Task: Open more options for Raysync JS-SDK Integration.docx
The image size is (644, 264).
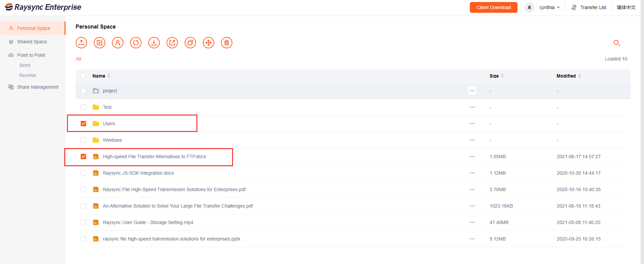Action: (x=472, y=173)
